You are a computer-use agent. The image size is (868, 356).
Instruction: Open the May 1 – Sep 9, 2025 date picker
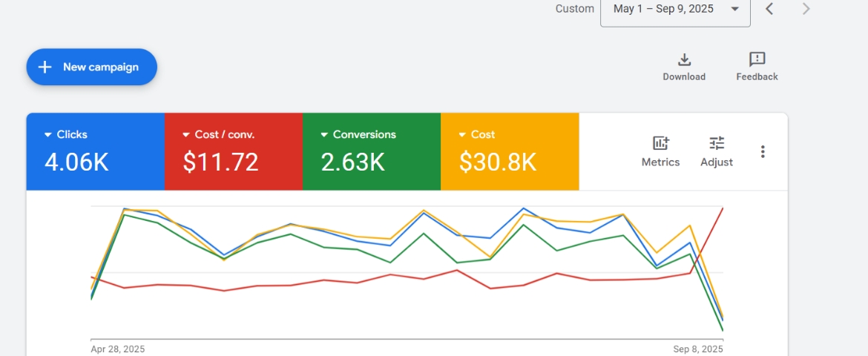(674, 10)
